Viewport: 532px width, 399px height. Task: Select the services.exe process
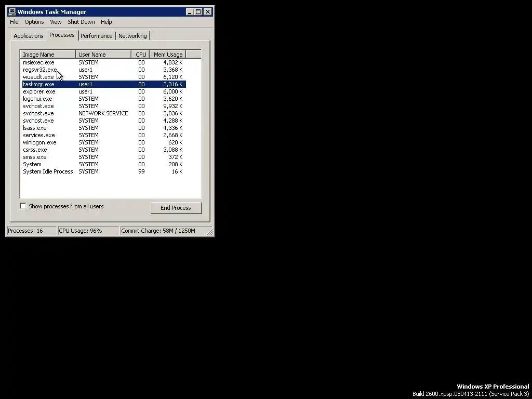104,135
